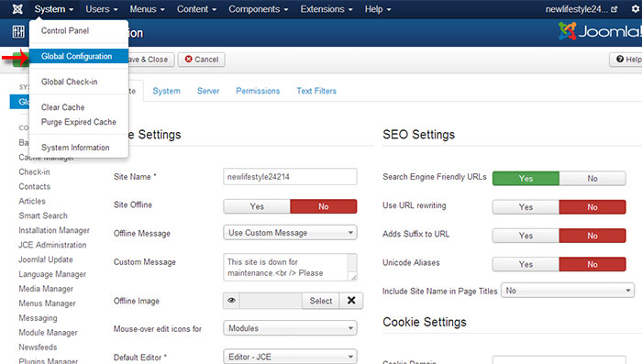This screenshot has height=364, width=642.
Task: Open Joomla! Update in the sidebar
Action: [x=46, y=259]
